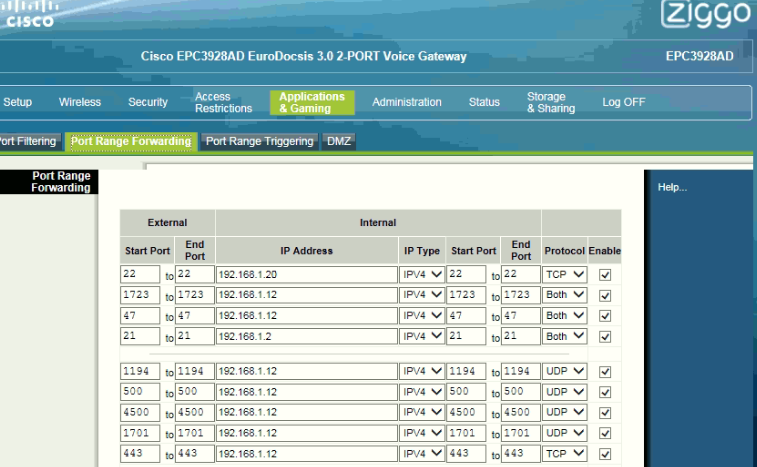Click the Protocol column header
The width and height of the screenshot is (757, 467).
click(564, 251)
